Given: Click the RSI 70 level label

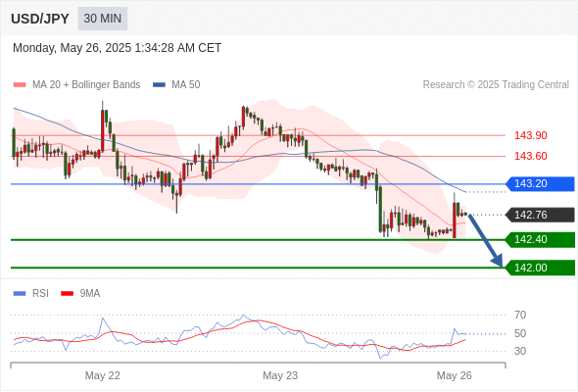Looking at the screenshot, I should click(520, 315).
